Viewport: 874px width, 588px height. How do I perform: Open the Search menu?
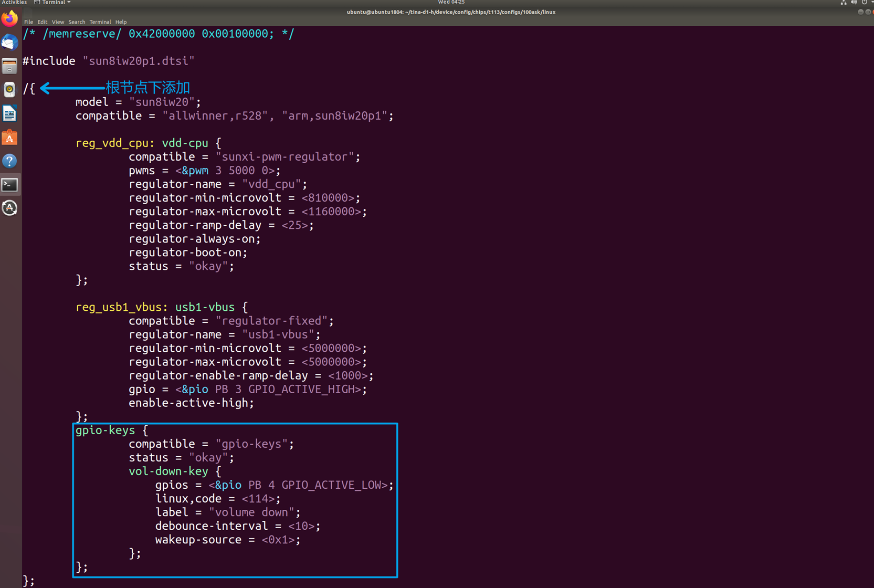pos(77,22)
